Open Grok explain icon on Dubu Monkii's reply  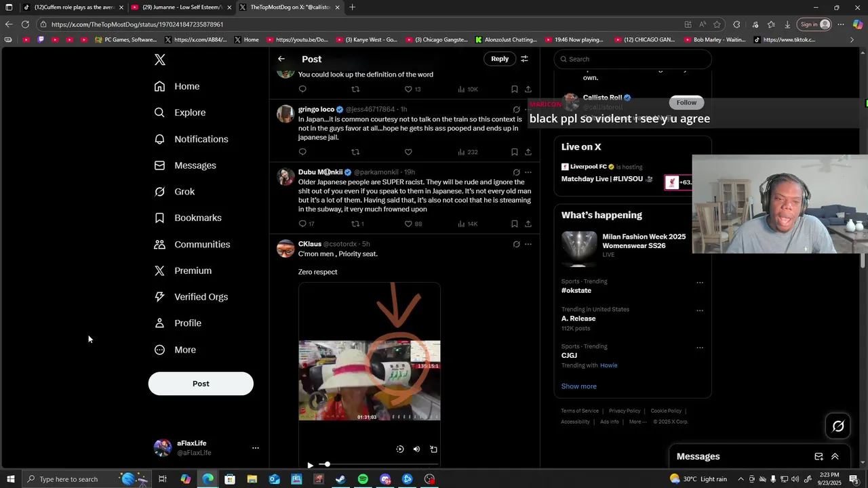516,172
